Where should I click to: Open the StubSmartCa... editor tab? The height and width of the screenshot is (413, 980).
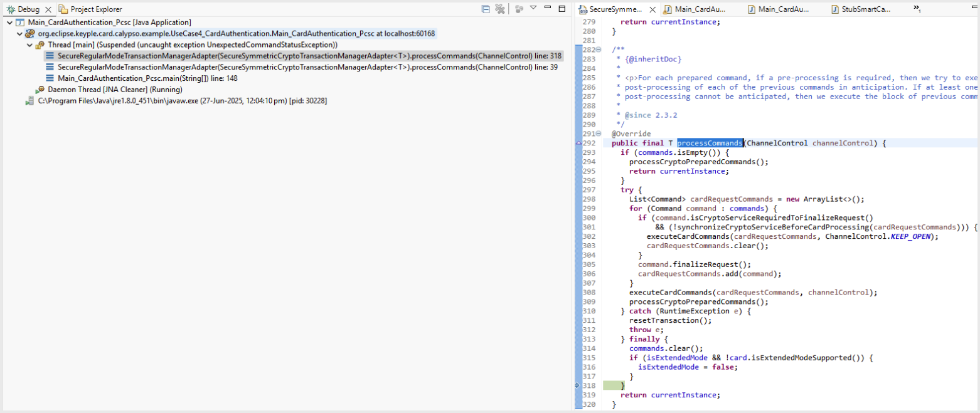tap(860, 9)
